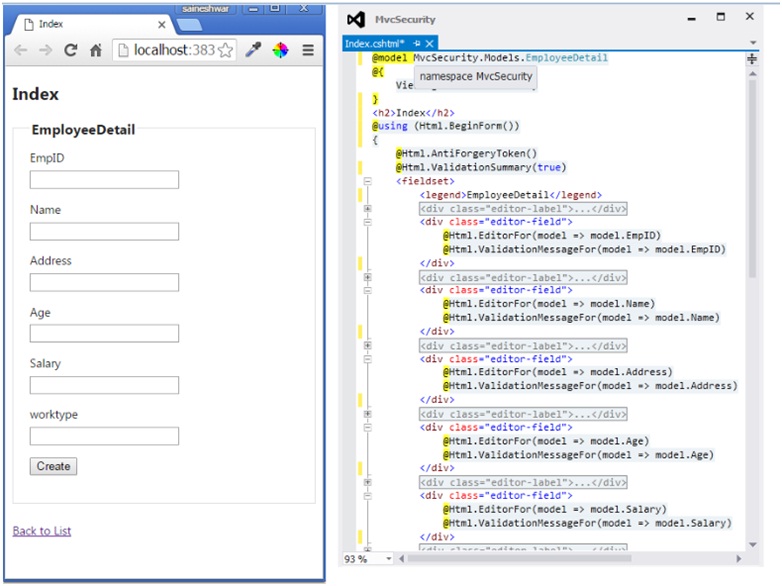Screen dimensions: 782x586
Task: Select the Index browser tab
Action: (92, 24)
